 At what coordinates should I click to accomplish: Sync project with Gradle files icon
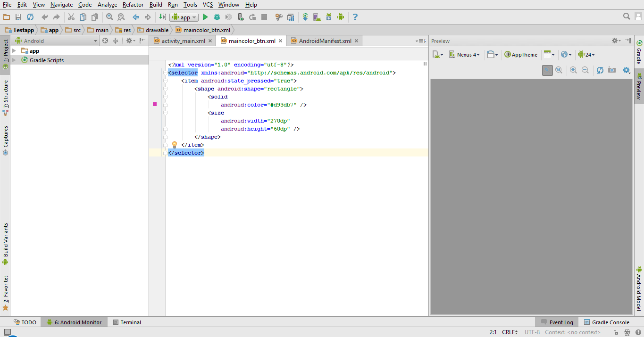[305, 17]
